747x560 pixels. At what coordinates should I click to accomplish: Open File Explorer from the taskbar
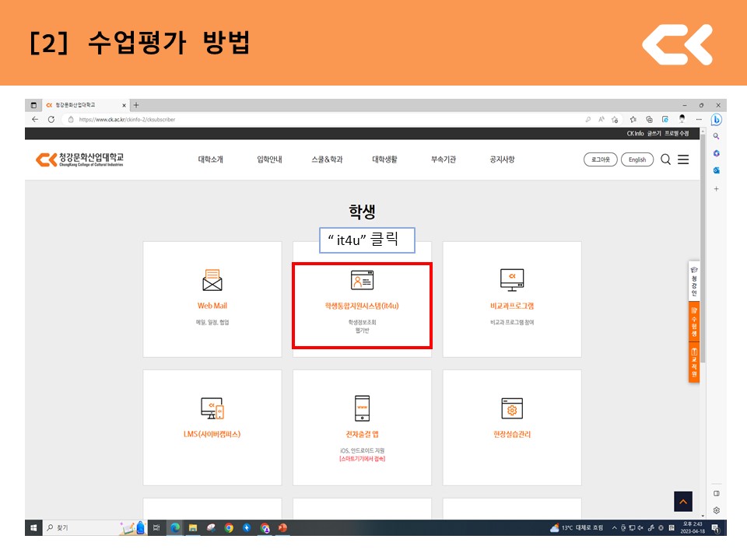pos(193,527)
